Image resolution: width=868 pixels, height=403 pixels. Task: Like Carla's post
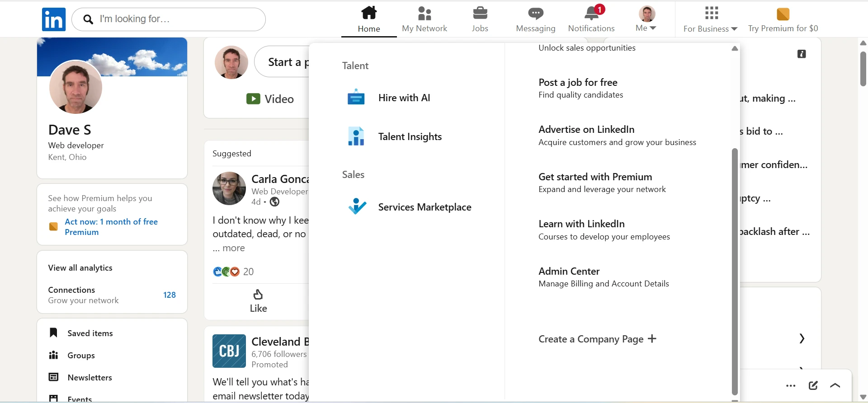pos(258,301)
